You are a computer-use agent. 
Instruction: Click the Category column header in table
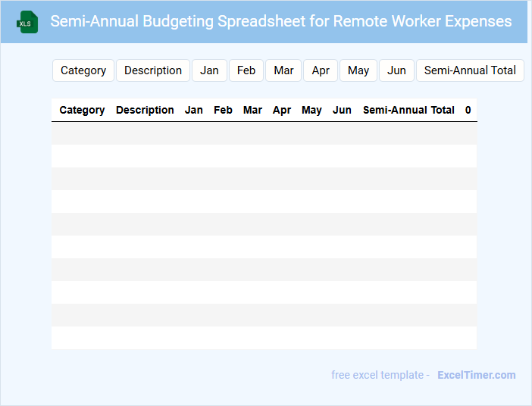pyautogui.click(x=82, y=110)
